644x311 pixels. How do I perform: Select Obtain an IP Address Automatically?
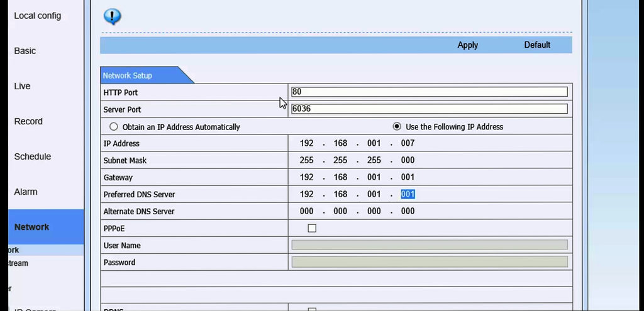click(114, 127)
